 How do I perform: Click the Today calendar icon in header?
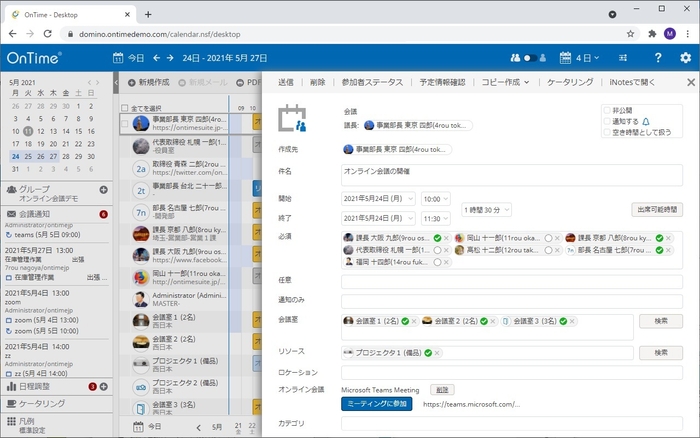pos(118,58)
